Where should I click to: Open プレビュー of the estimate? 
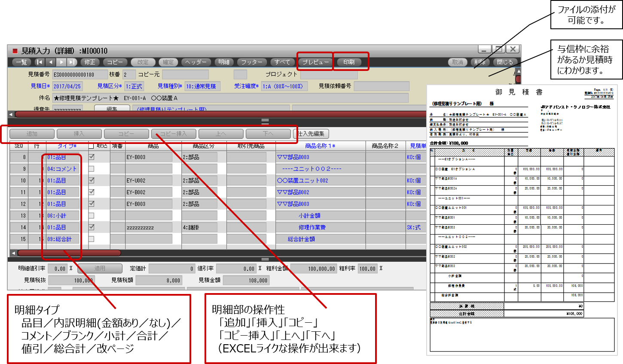coord(315,62)
